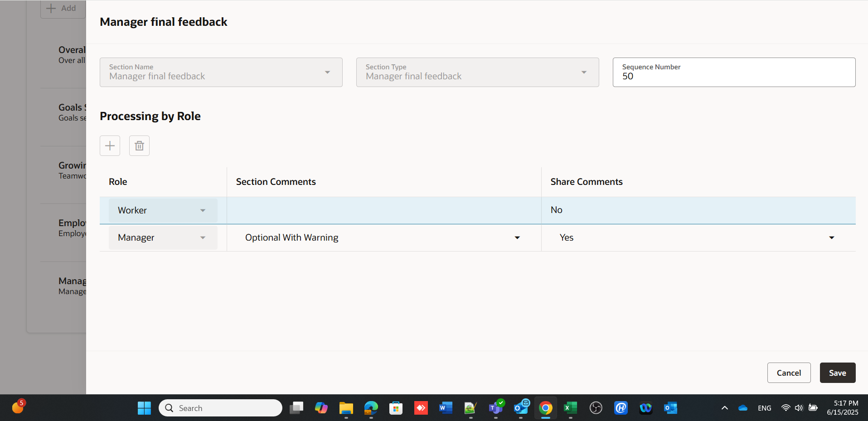This screenshot has height=421, width=868.
Task: Save the Manager final feedback section
Action: click(838, 373)
